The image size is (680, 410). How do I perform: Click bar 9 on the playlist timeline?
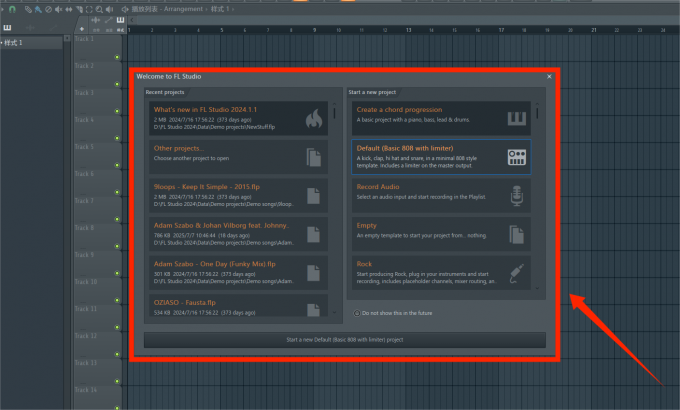tap(314, 30)
